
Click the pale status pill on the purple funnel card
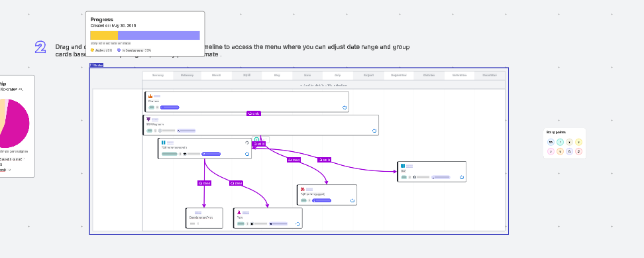186,131
